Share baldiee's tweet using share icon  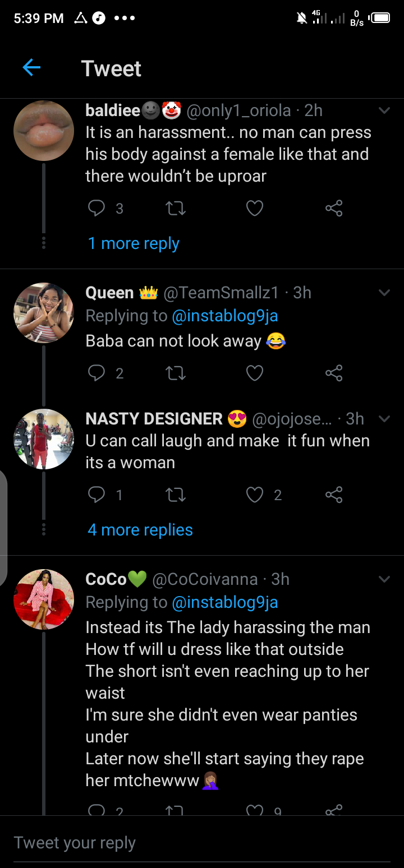point(334,209)
